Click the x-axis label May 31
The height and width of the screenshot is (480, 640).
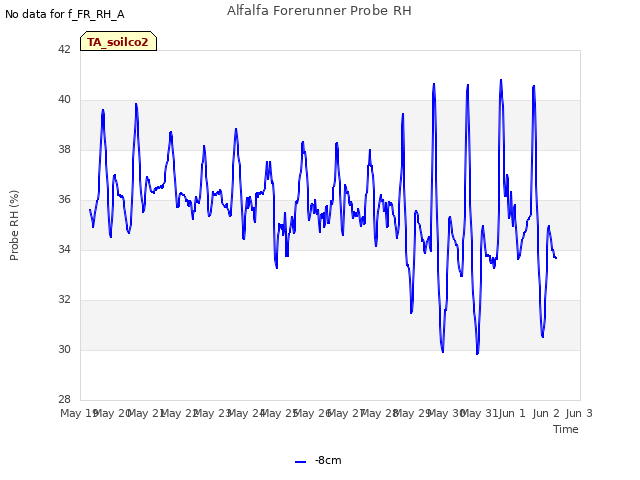480,413
